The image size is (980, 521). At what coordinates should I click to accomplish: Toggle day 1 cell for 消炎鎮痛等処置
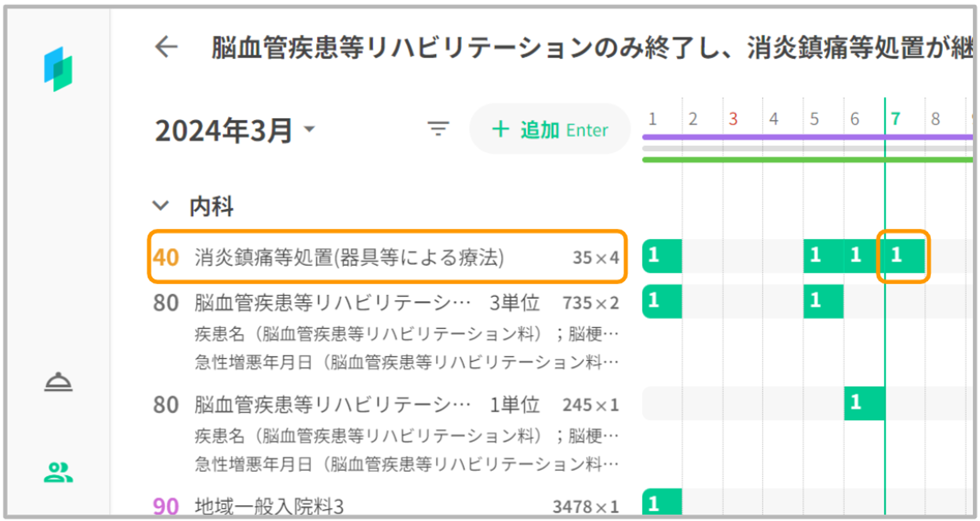(662, 256)
